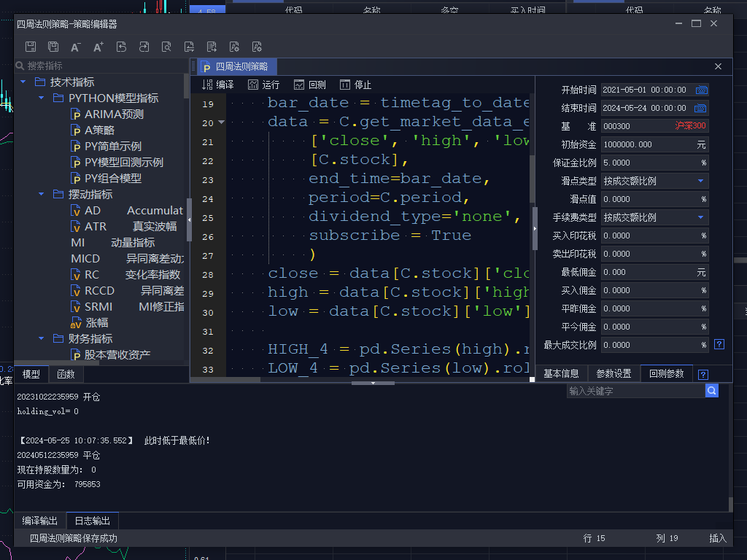The width and height of the screenshot is (747, 560).
Task: Open the 基本信息 tab
Action: [x=561, y=374]
